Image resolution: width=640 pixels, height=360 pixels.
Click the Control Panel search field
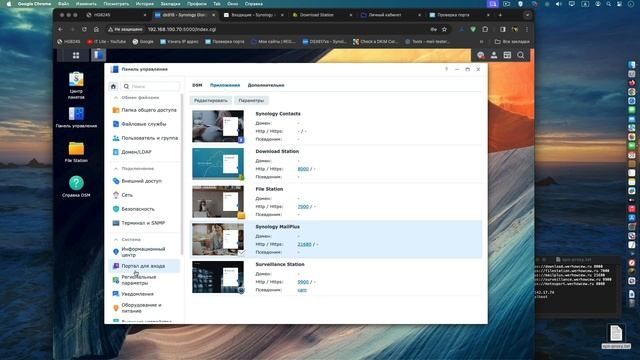click(x=150, y=86)
